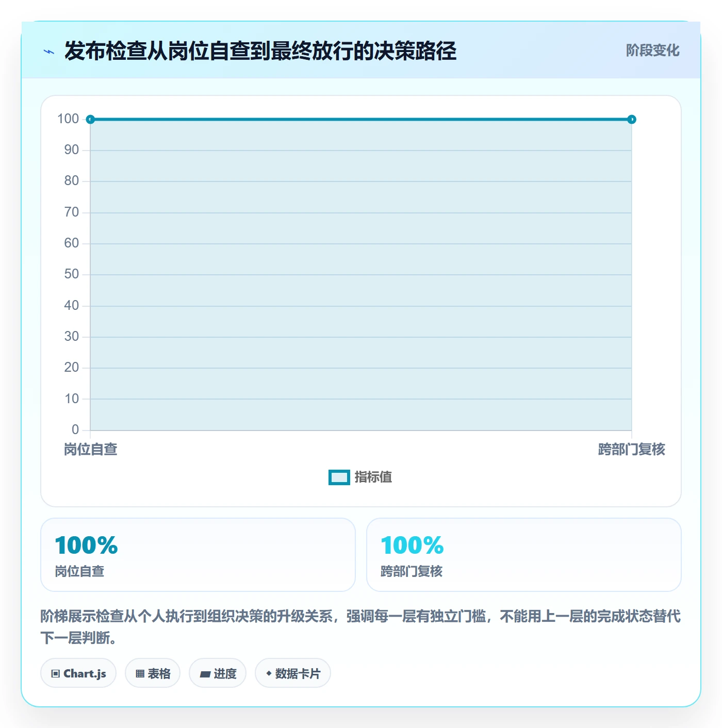The image size is (722, 728).
Task: Toggle the 指标值 legend item
Action: pos(360,477)
